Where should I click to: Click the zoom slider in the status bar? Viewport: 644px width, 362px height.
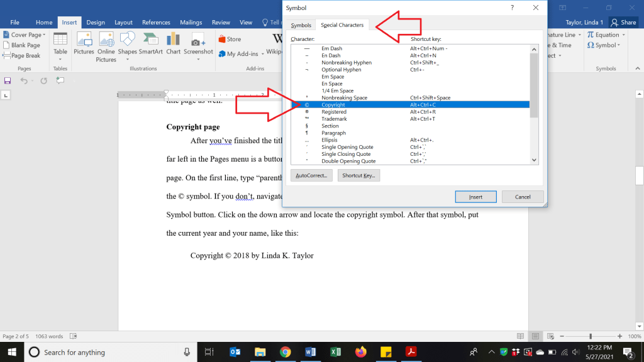(x=590, y=336)
